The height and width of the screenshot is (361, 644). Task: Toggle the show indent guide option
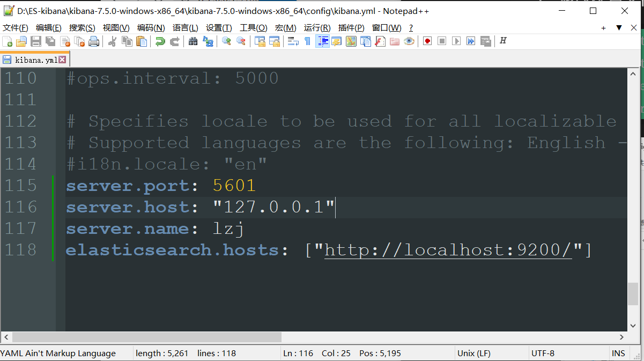pyautogui.click(x=322, y=41)
